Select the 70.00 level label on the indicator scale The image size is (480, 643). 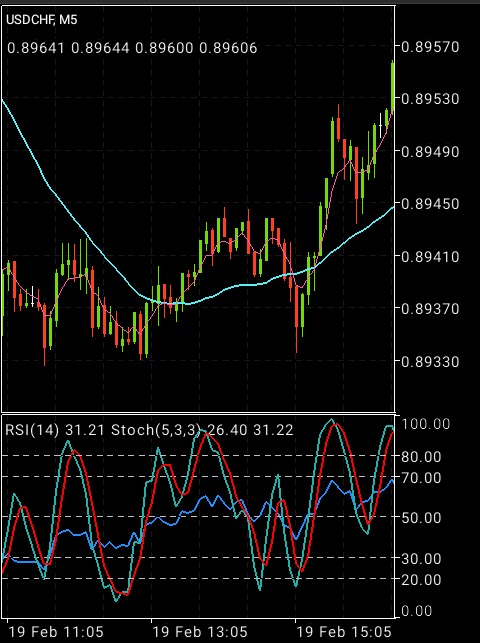click(421, 478)
